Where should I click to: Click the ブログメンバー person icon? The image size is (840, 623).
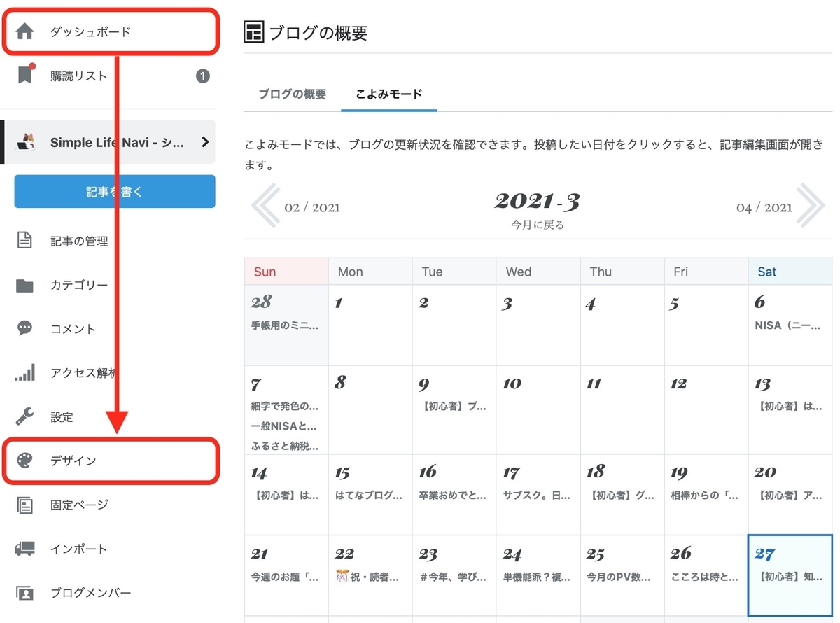pos(24,593)
